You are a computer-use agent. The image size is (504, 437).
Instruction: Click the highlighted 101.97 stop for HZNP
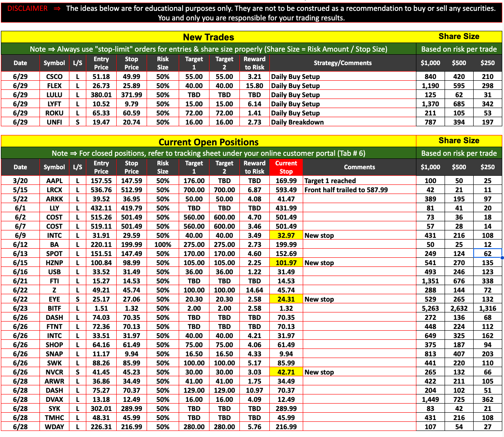click(x=286, y=263)
